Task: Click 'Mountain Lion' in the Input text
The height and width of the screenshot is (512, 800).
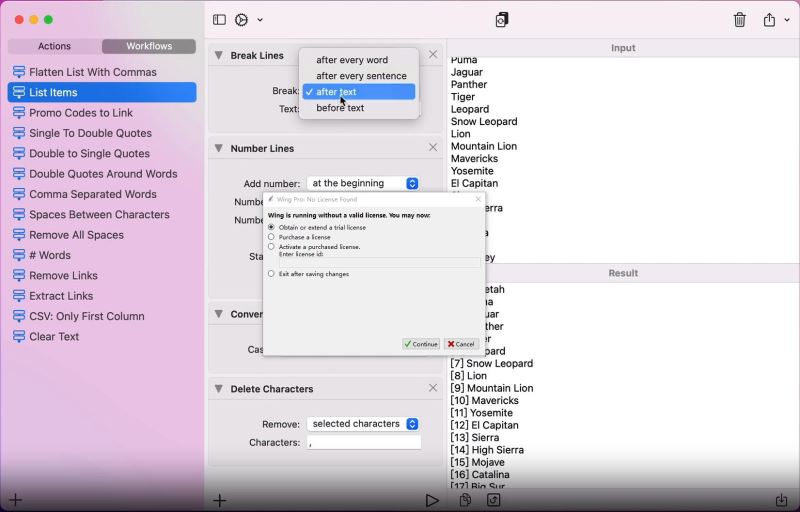Action: pos(484,146)
